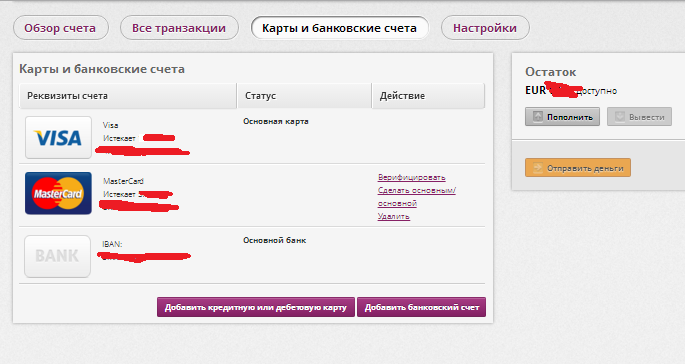Switch to the Все транзакции tab
This screenshot has height=364, width=685.
pos(179,28)
